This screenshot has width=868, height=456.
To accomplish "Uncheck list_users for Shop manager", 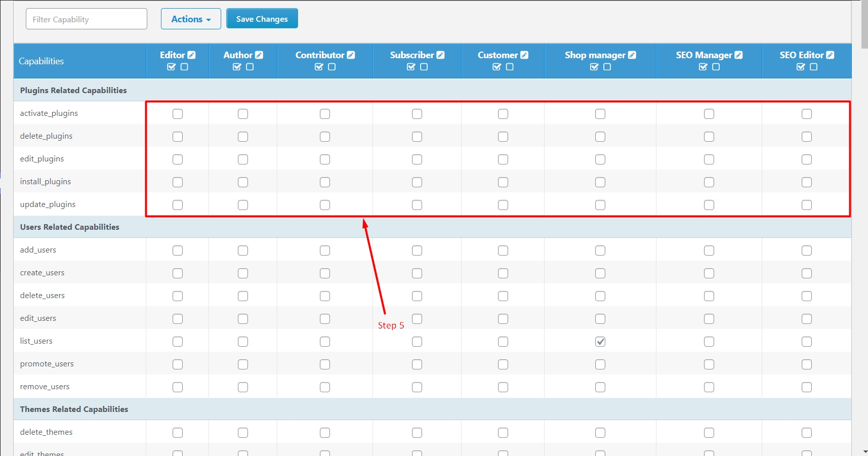I will (x=600, y=342).
